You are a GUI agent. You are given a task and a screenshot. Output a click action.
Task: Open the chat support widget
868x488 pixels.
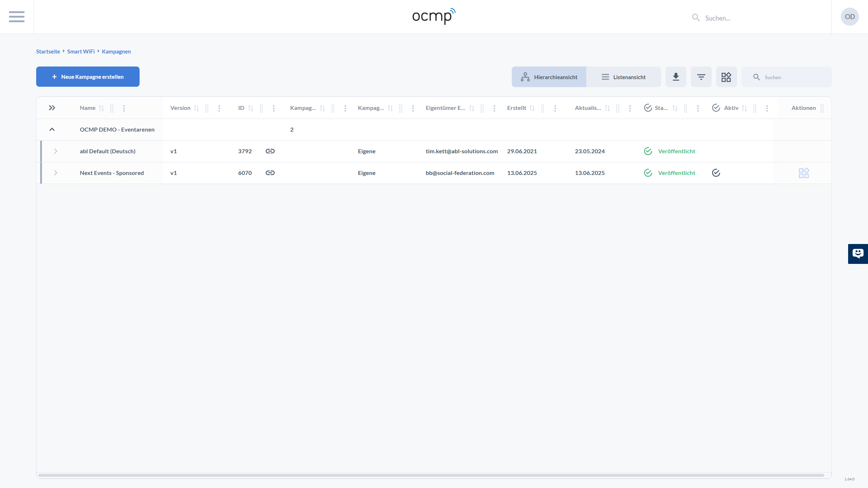pos(858,253)
